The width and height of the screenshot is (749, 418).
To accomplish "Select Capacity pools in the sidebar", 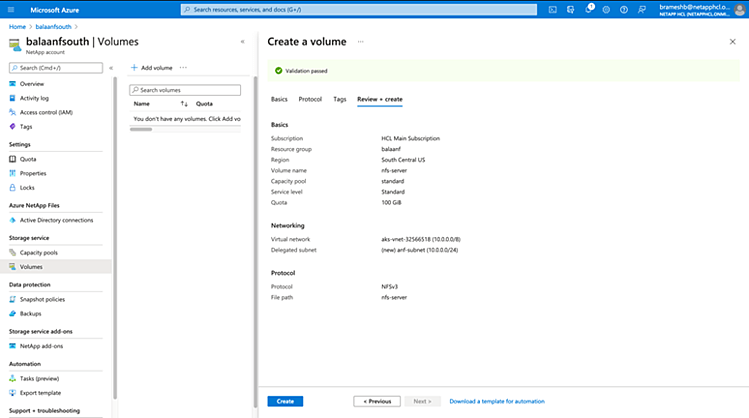I will (x=39, y=252).
